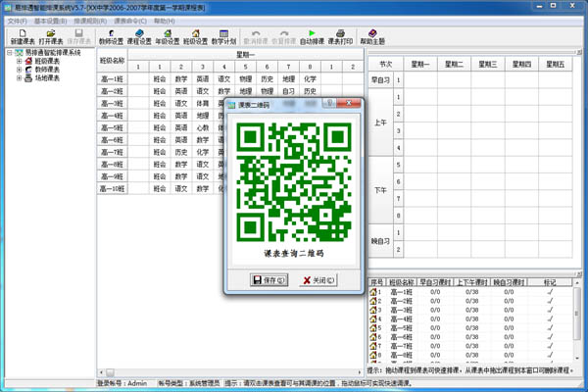Toggle the 标记 checkmark for 高一1班
The height and width of the screenshot is (392, 588).
click(550, 292)
